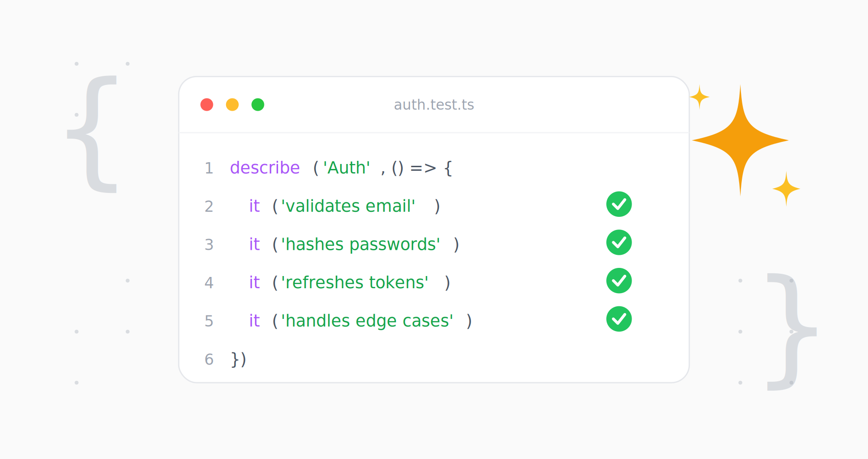Viewport: 868px width, 459px height.
Task: Click the purple 'describe' keyword
Action: pos(264,168)
